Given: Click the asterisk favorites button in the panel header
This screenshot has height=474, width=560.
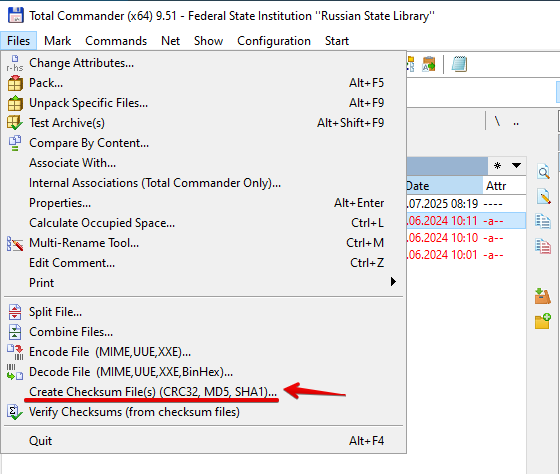Looking at the screenshot, I should point(497,165).
